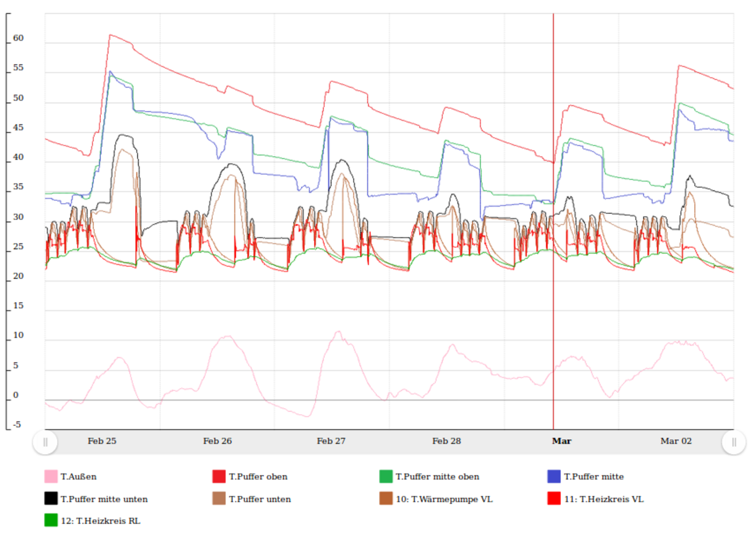Toggle the 11: T.Heizkreis VL label

click(604, 499)
